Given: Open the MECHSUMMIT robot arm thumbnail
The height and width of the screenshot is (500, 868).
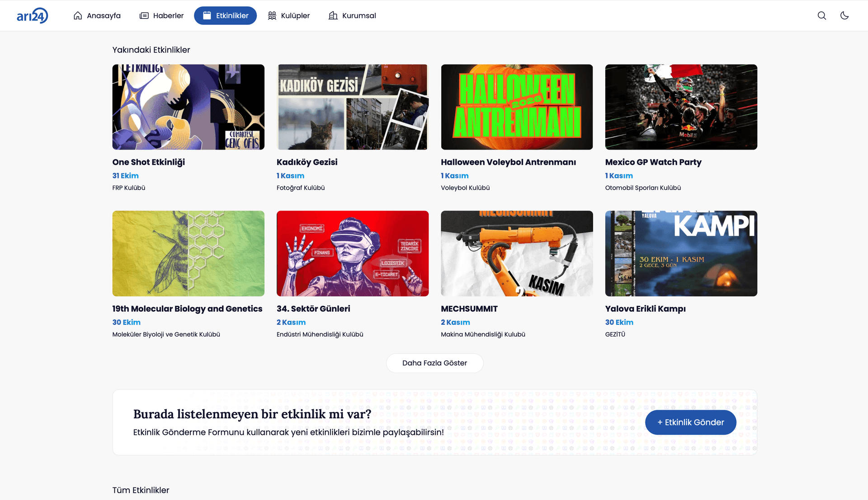Looking at the screenshot, I should tap(517, 253).
